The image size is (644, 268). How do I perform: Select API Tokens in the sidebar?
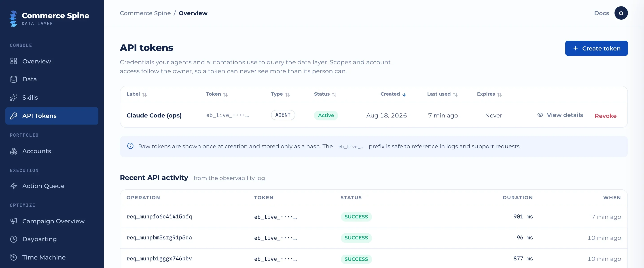52,116
